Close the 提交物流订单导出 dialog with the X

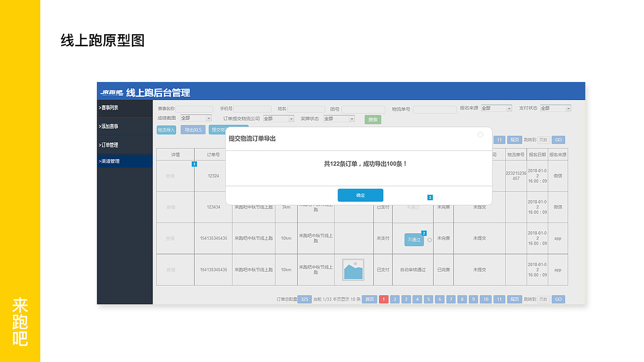480,135
